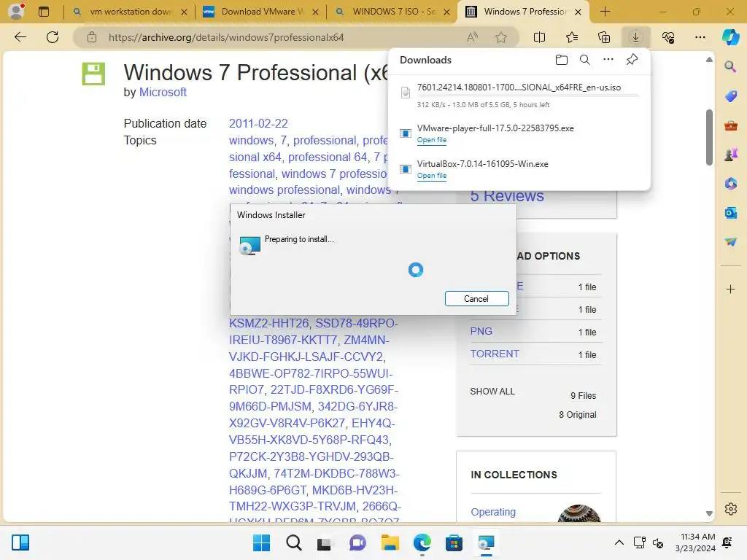Open the sidebar Tools briefcase icon
This screenshot has height=560, width=747.
pyautogui.click(x=730, y=125)
